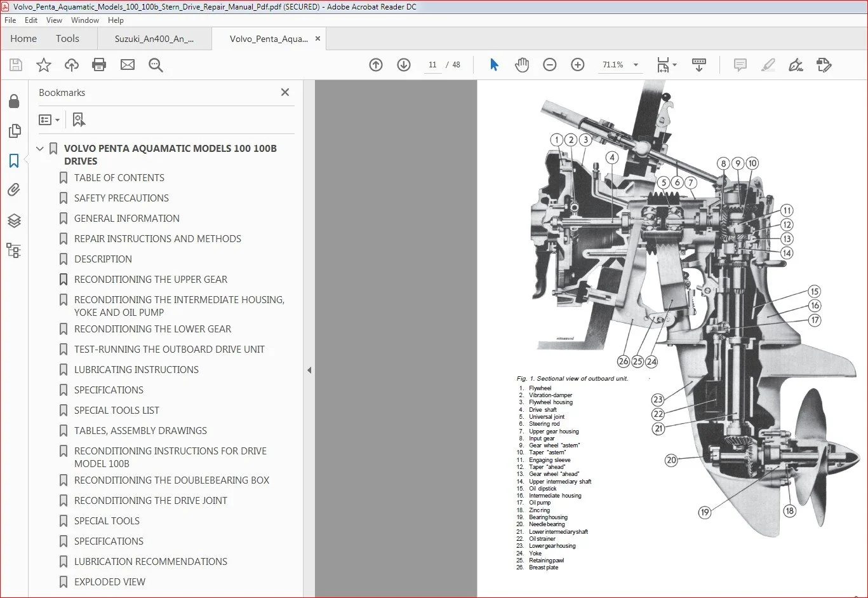Select TABLES, ASSEMBLY DRAWINGS bookmark
The height and width of the screenshot is (598, 868).
point(140,431)
